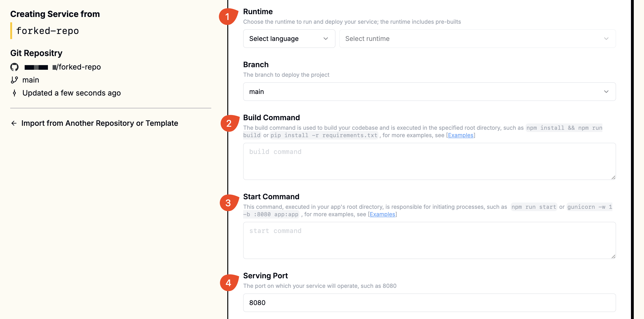Grab the start command resize handle

(613, 256)
